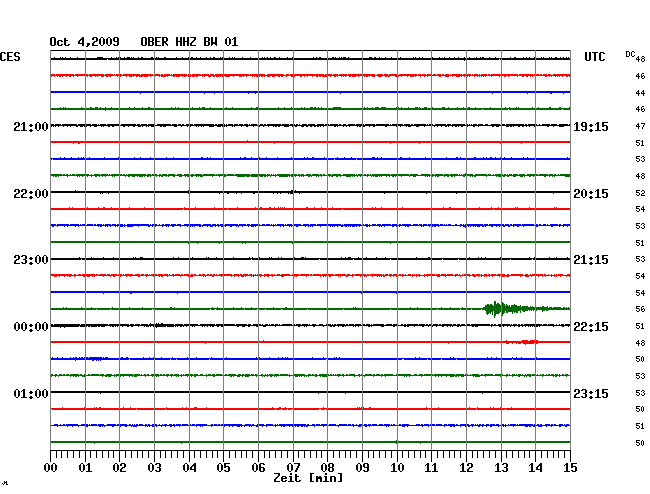650x494 pixels.
Task: Click the date label "Oct 4,2009"
Action: [x=85, y=42]
